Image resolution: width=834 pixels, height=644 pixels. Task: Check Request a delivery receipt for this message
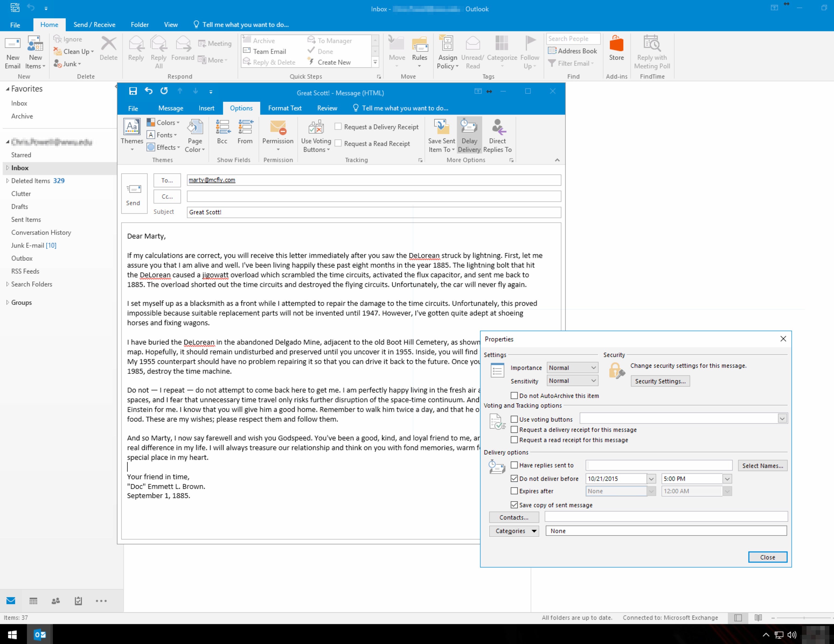514,429
